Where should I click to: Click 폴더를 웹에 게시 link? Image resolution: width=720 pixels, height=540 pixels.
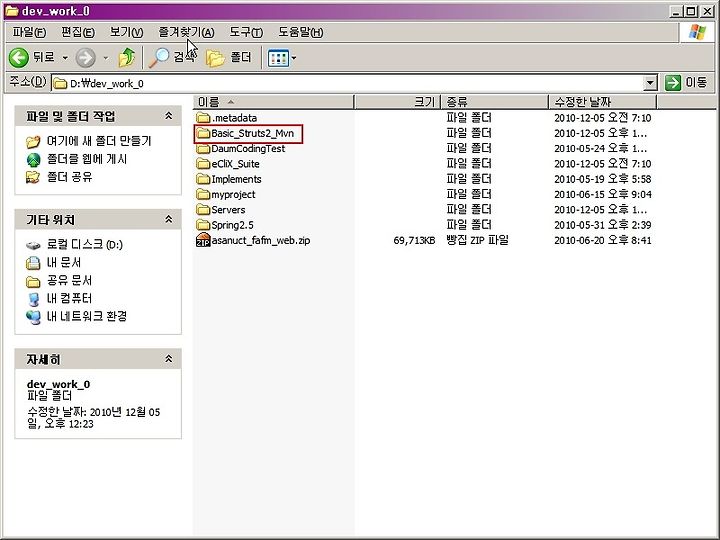87,159
